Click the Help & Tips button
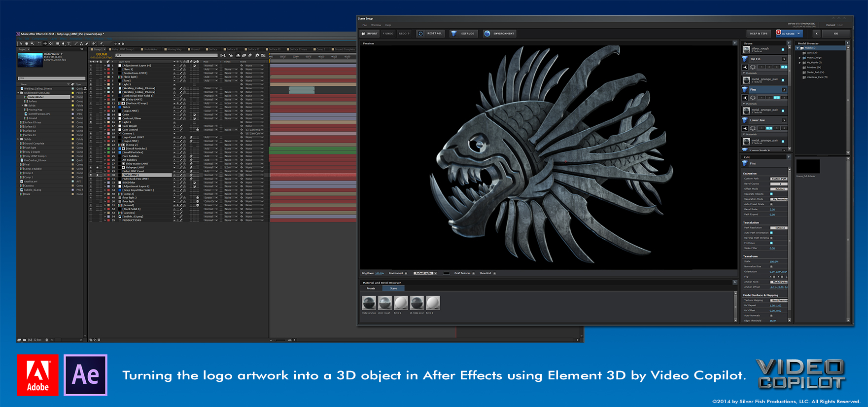868x407 pixels. pyautogui.click(x=759, y=34)
